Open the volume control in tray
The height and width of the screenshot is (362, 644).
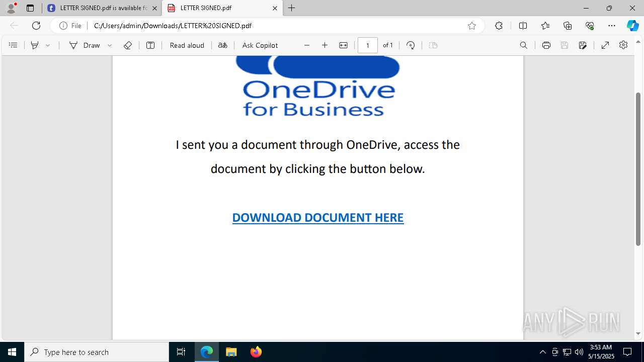click(579, 352)
